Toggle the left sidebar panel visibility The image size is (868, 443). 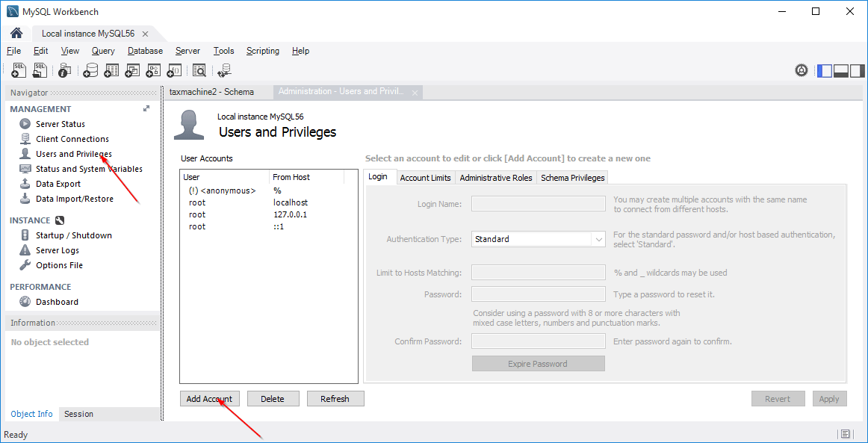coord(825,70)
